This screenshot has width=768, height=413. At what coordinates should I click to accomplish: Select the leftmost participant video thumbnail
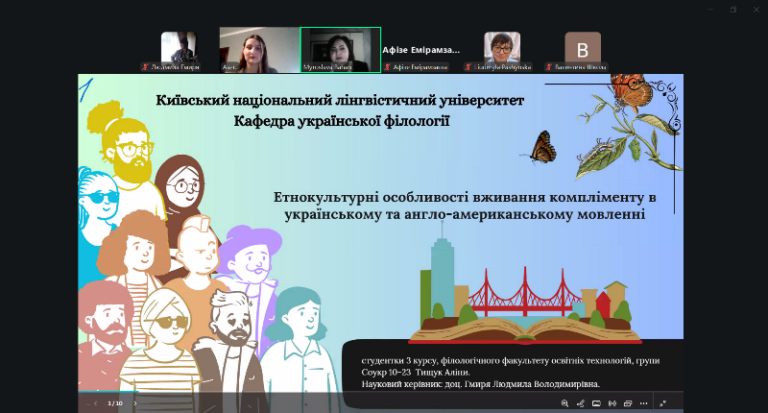[179, 49]
